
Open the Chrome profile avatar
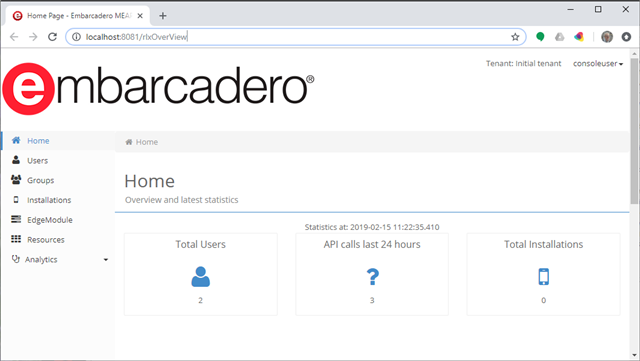coord(607,37)
